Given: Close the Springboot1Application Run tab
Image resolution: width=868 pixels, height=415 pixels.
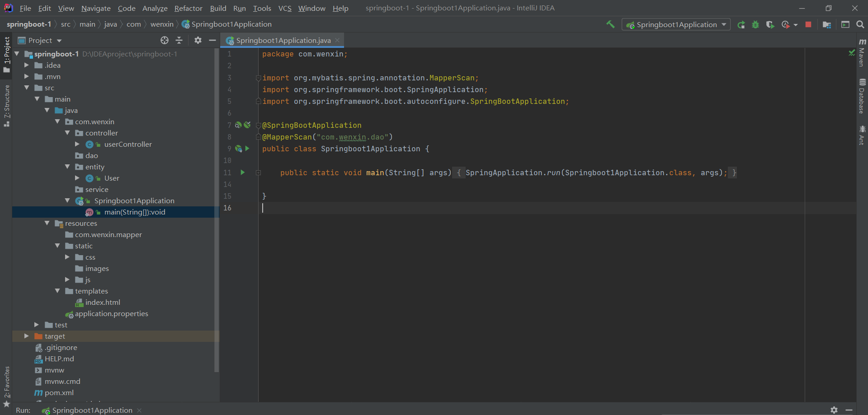Looking at the screenshot, I should (x=139, y=410).
